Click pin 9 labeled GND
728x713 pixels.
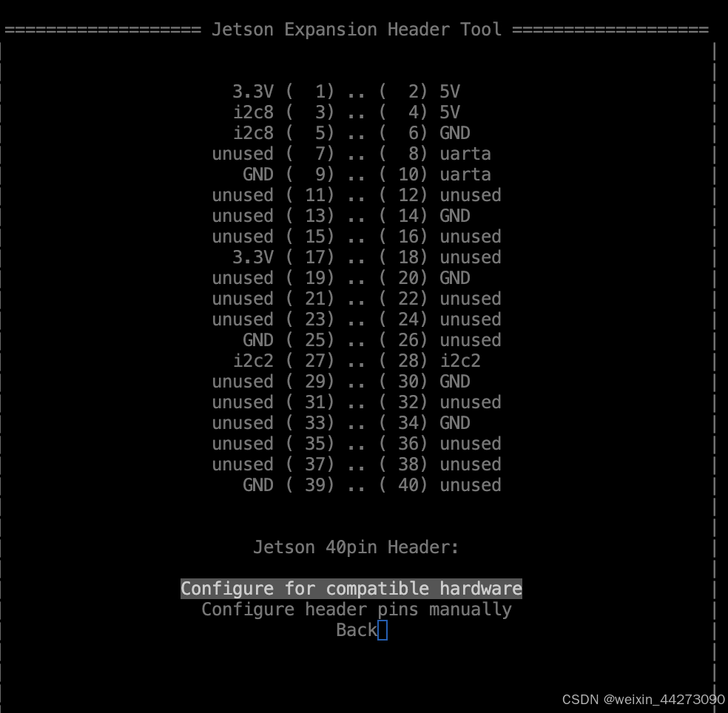(289, 174)
